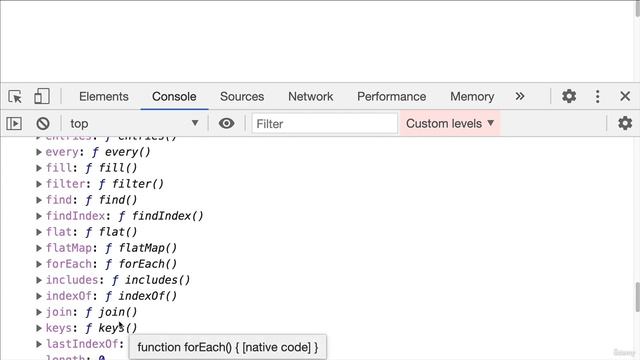This screenshot has height=360, width=640.
Task: Expand the findIndex property arrow
Action: coord(39,216)
